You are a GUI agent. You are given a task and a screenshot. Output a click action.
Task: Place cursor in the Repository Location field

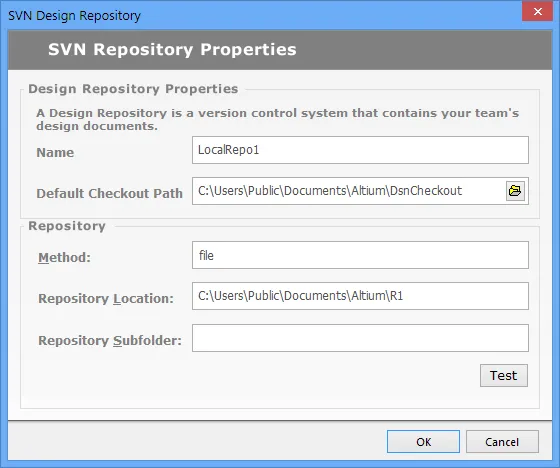[x=360, y=296]
